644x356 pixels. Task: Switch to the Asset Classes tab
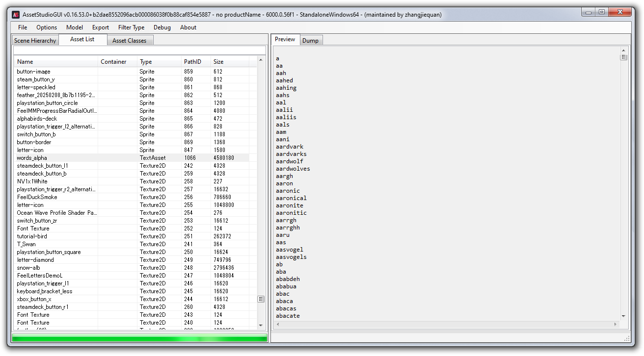click(129, 41)
